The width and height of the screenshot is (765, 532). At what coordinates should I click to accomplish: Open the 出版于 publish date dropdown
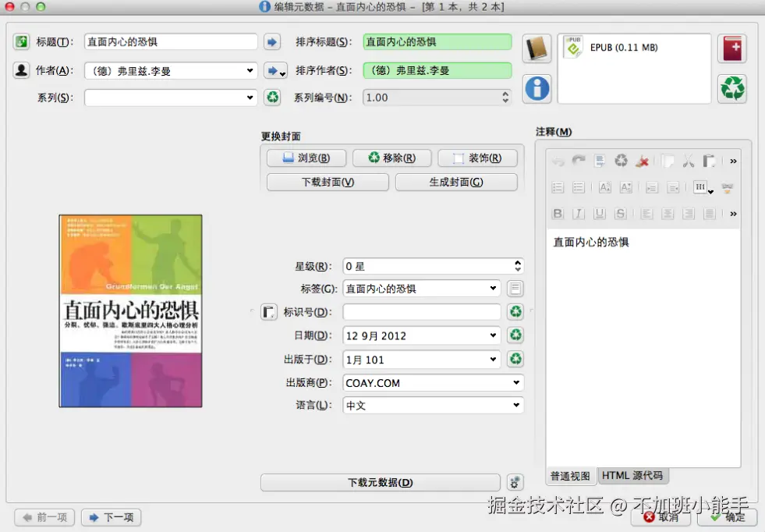click(x=494, y=360)
